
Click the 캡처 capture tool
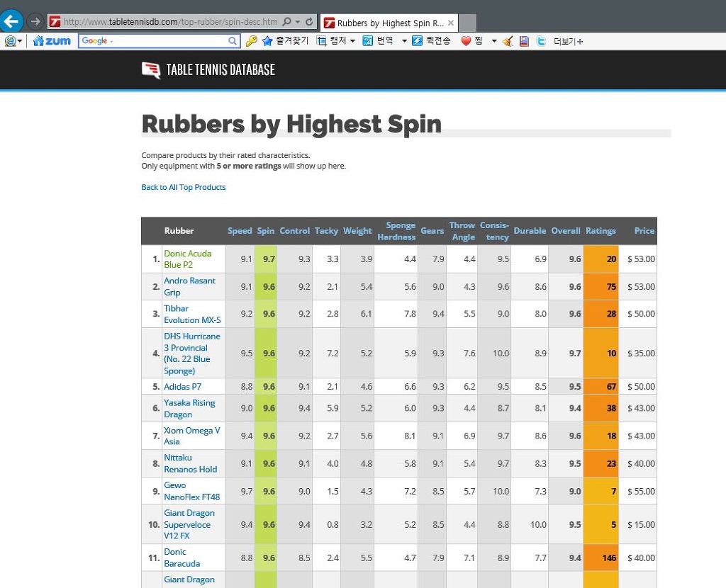(x=330, y=41)
